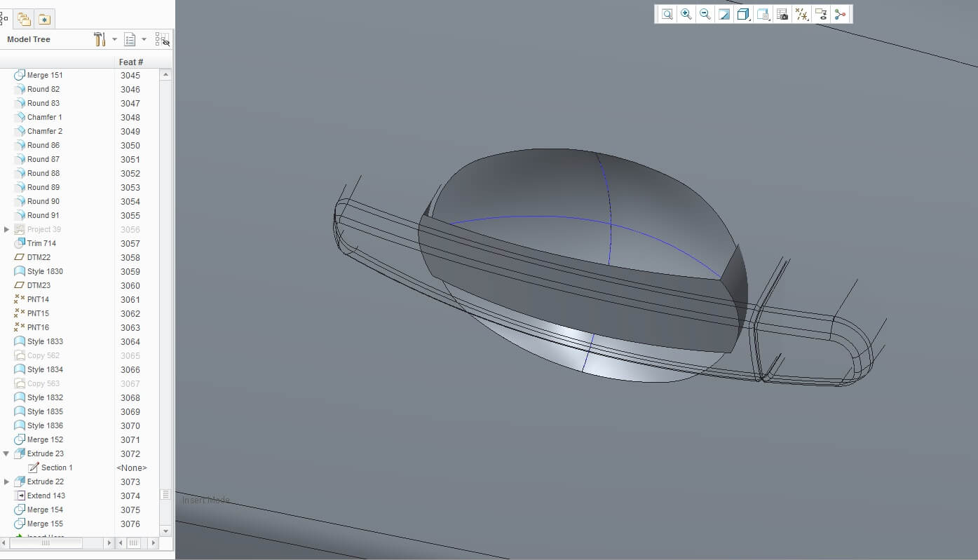
Task: Click the Merge 152 feature icon
Action: pyautogui.click(x=20, y=439)
